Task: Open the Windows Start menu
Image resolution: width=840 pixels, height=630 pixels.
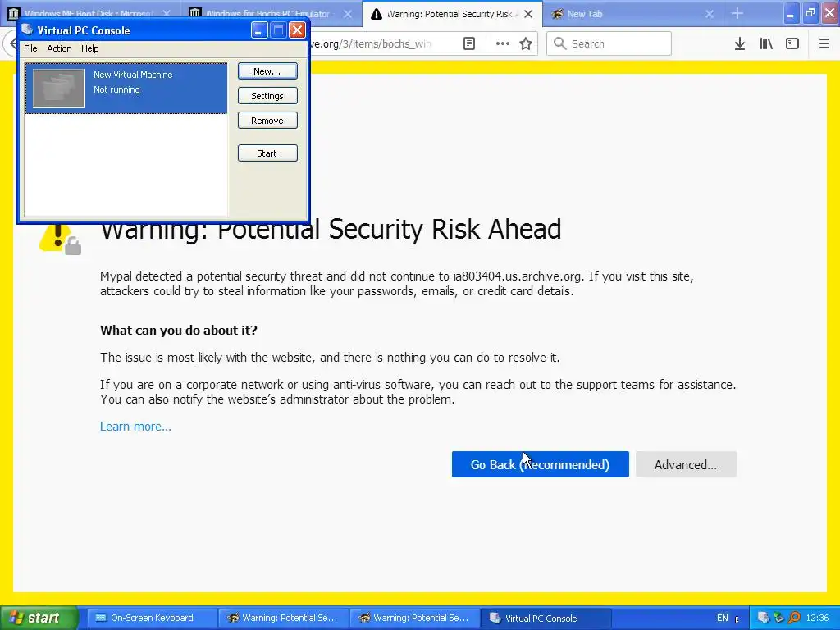Action: click(39, 619)
